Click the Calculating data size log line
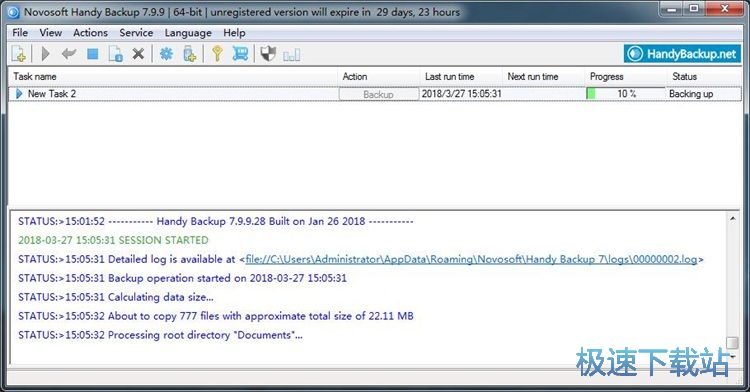The height and width of the screenshot is (392, 750). click(x=116, y=297)
